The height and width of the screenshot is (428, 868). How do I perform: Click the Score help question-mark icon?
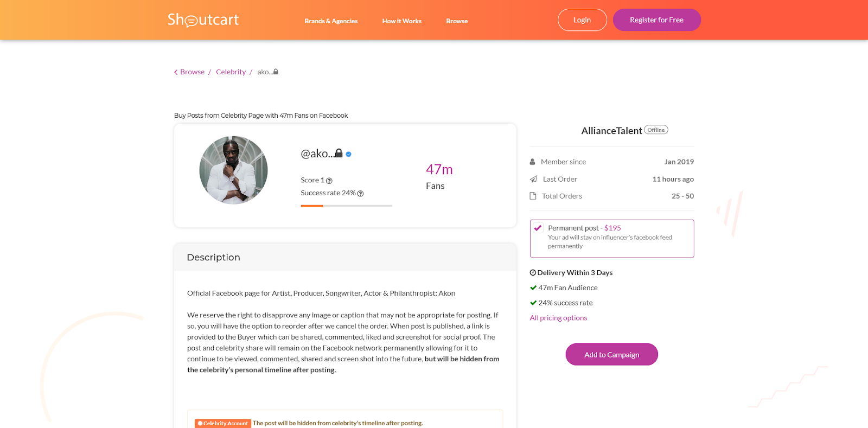click(329, 181)
